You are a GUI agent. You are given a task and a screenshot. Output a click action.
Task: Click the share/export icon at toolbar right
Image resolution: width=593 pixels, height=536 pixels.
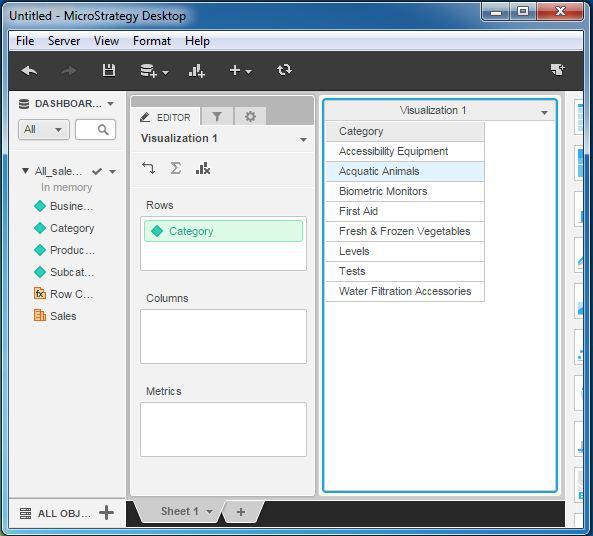click(x=558, y=70)
